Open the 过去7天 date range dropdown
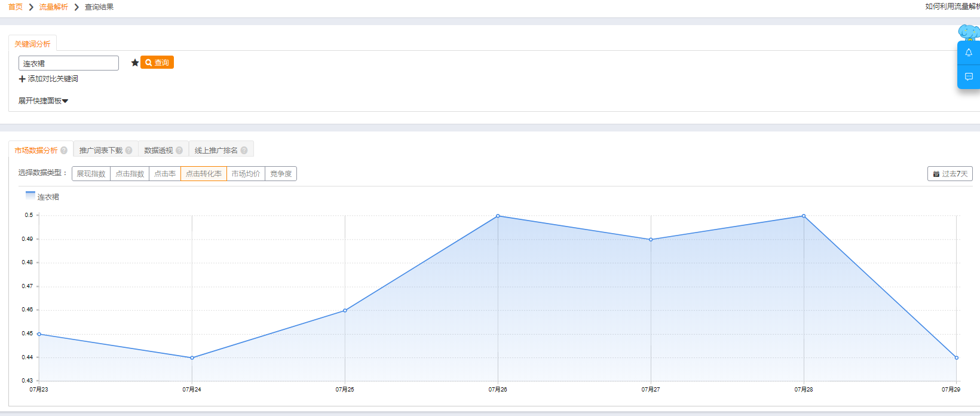 950,174
